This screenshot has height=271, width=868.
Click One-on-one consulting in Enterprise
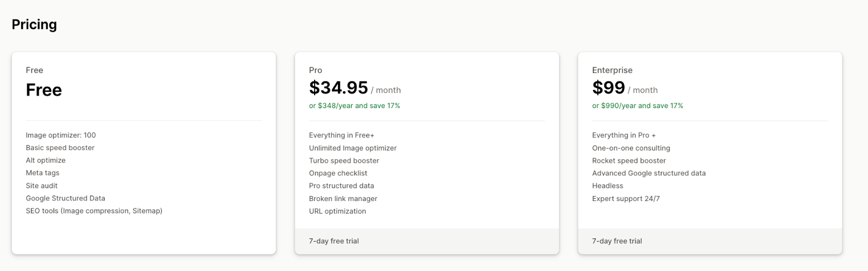(x=631, y=148)
